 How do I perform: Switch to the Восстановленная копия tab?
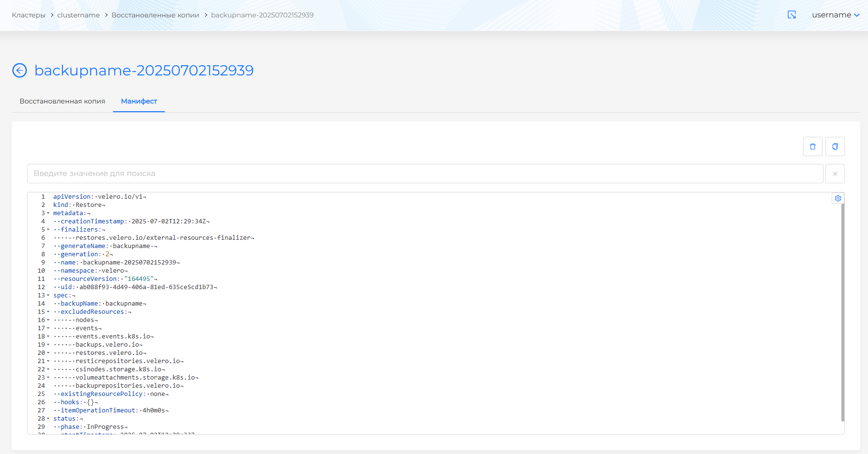pos(62,101)
